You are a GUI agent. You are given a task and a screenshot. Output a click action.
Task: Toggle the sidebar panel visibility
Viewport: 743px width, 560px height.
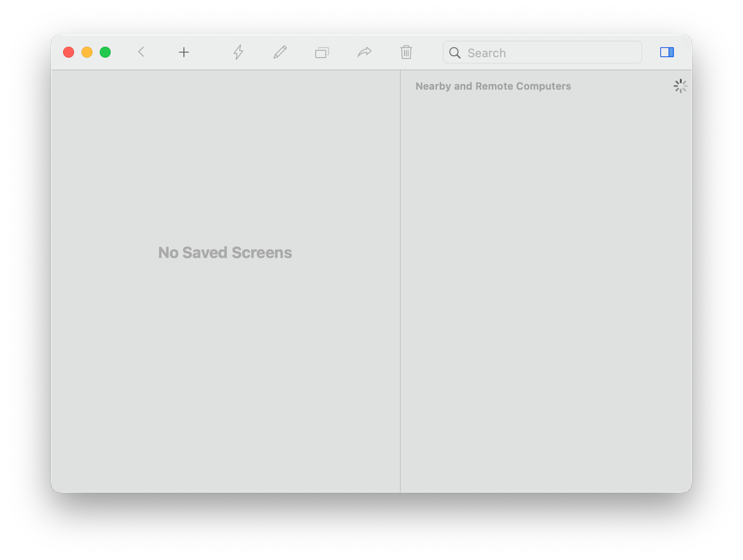tap(667, 52)
